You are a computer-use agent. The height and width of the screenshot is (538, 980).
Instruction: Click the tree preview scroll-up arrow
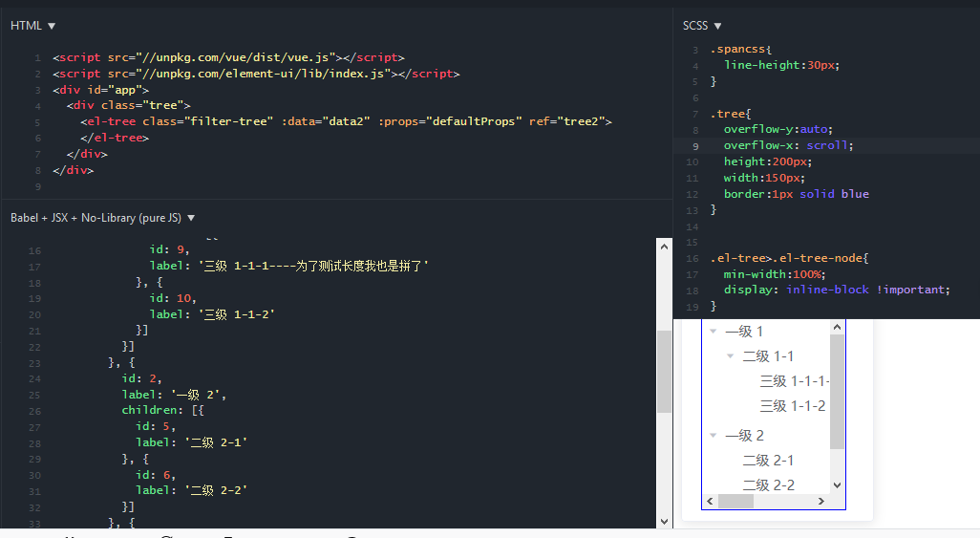click(838, 327)
